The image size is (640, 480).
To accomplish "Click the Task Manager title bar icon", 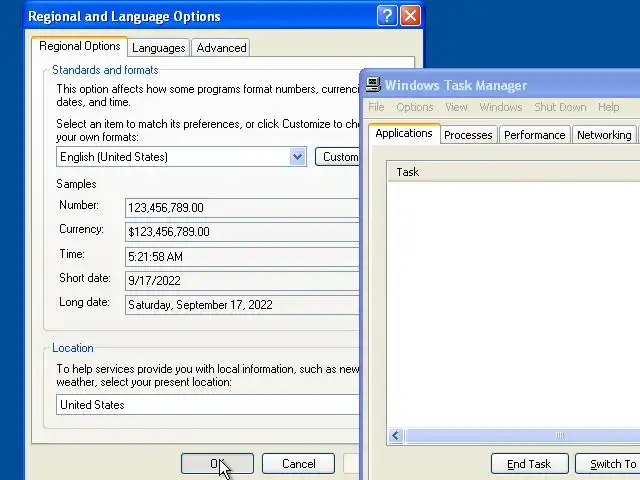I will pos(373,84).
